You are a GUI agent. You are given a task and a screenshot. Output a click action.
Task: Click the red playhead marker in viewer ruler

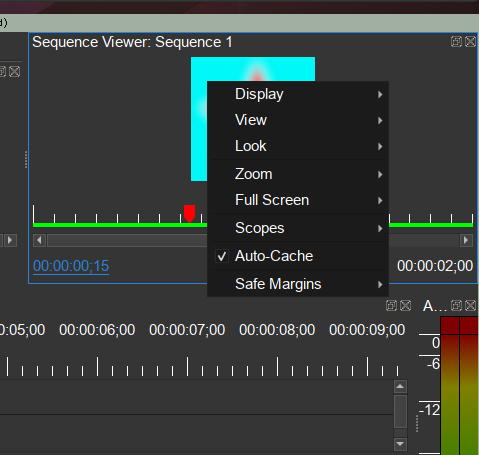click(189, 214)
